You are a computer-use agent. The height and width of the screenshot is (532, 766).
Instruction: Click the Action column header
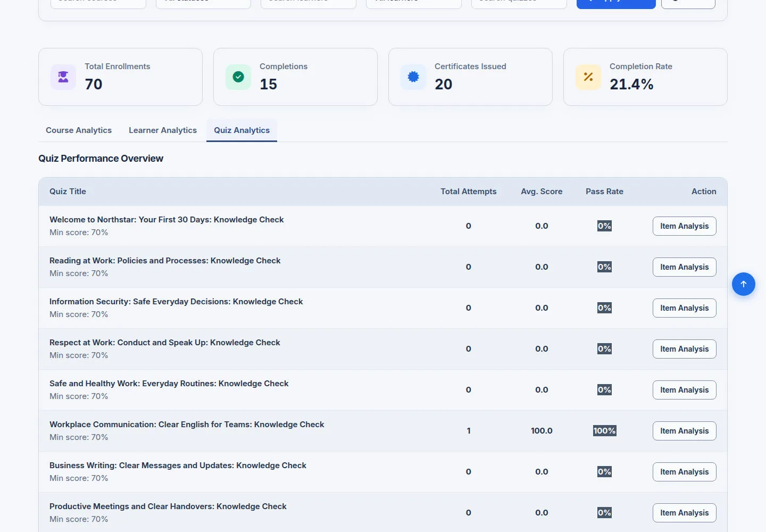click(x=704, y=192)
